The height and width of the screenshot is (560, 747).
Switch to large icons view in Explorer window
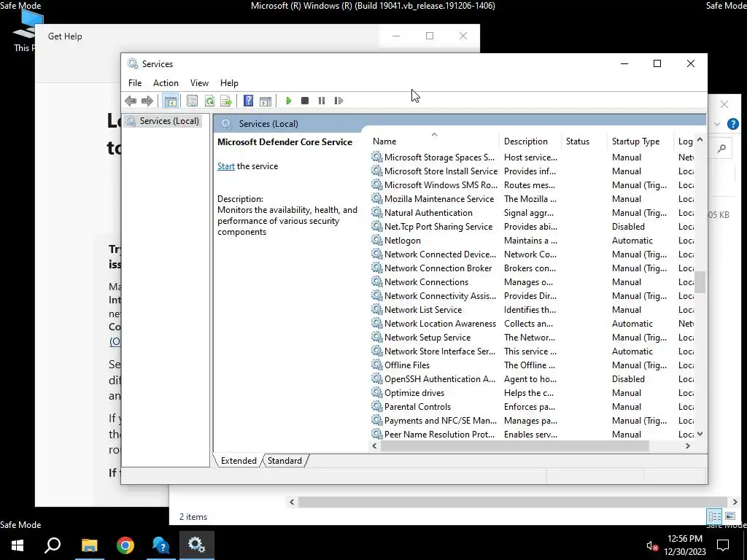click(729, 516)
